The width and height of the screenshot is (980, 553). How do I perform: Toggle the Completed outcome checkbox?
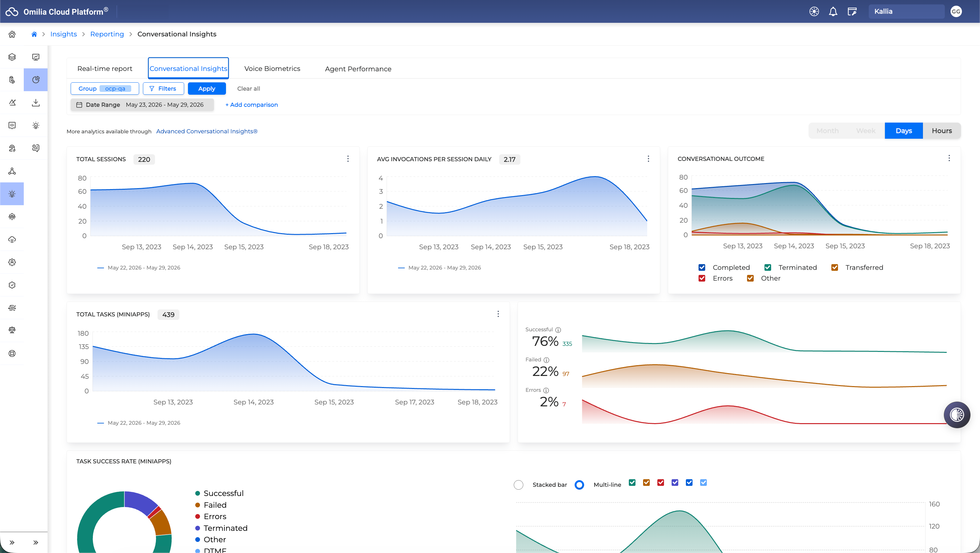(702, 268)
